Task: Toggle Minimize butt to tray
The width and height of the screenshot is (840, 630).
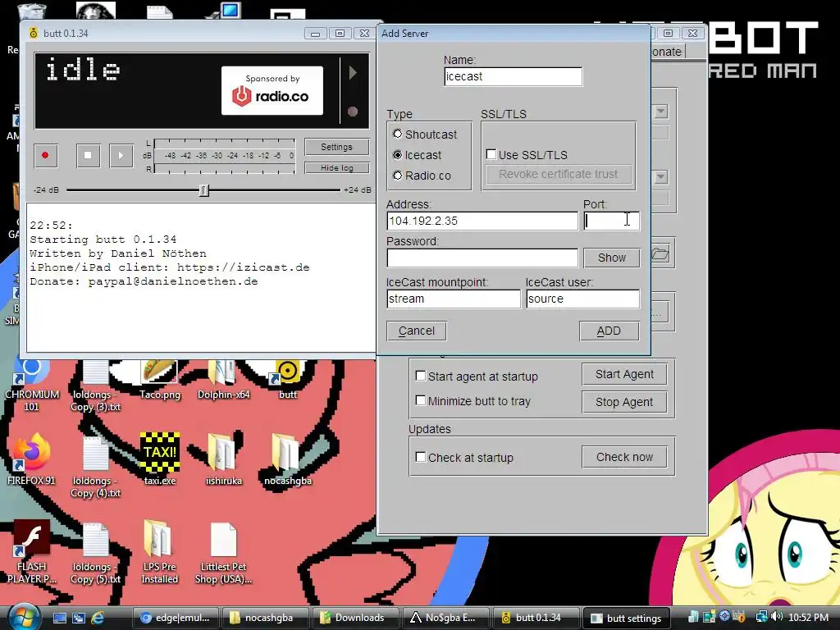Action: (x=421, y=400)
